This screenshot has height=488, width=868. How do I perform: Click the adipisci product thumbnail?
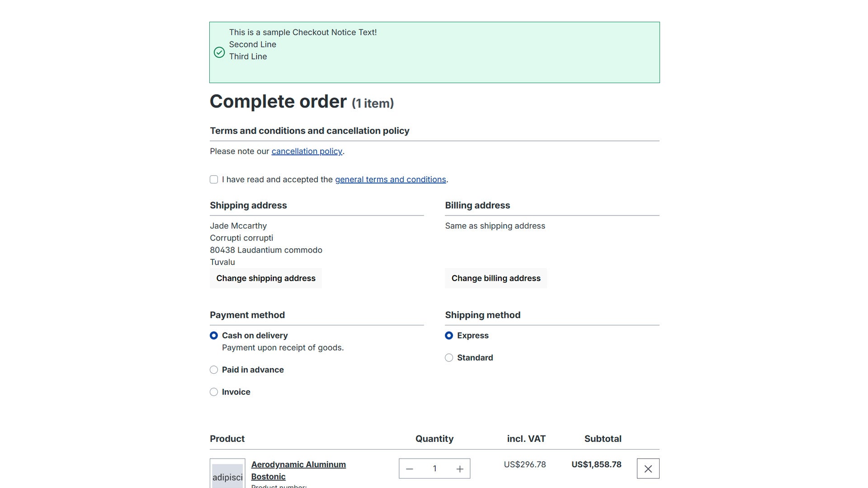tap(227, 474)
